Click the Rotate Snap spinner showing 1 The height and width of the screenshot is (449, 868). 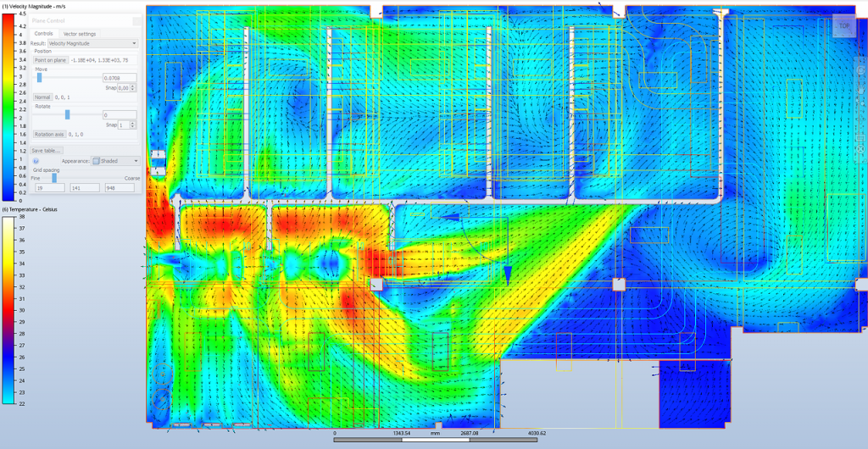(127, 125)
